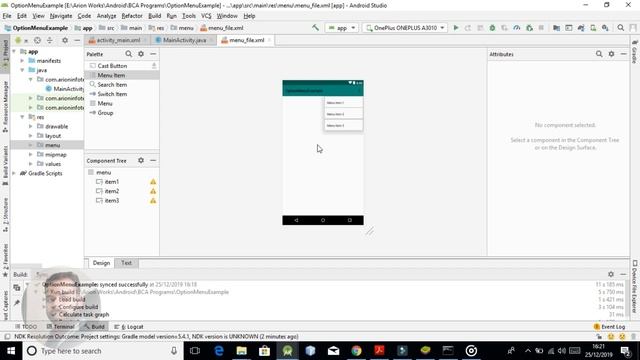Image resolution: width=640 pixels, height=360 pixels.
Task: Select Menu Item in Palette
Action: [122, 75]
